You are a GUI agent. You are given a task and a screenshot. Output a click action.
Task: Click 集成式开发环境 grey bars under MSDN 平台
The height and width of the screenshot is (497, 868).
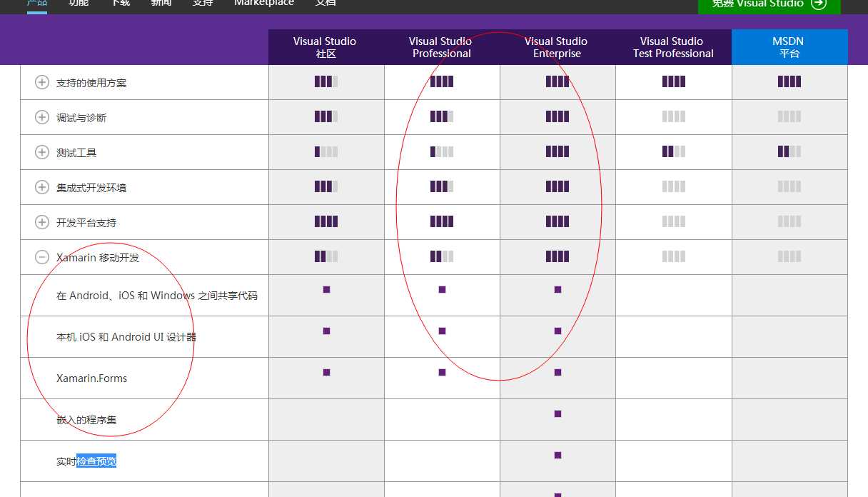pos(789,186)
